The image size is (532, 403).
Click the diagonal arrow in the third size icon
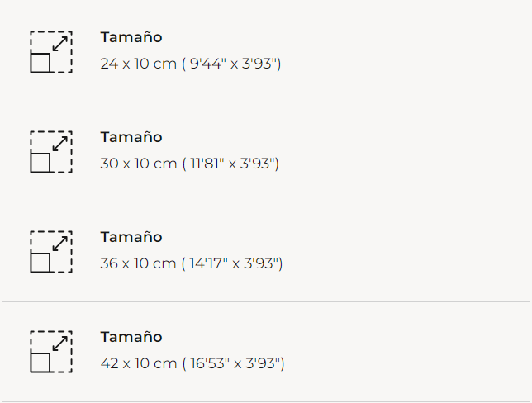(59, 243)
